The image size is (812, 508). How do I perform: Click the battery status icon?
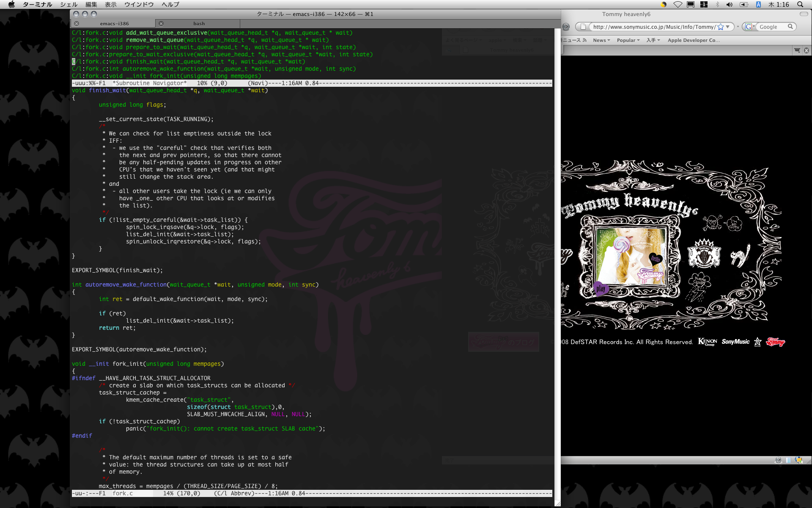[744, 4]
